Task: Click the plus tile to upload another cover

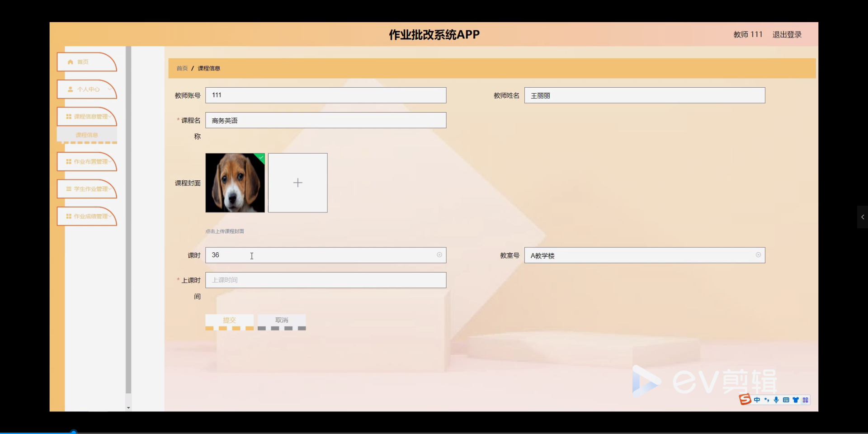Action: point(297,183)
